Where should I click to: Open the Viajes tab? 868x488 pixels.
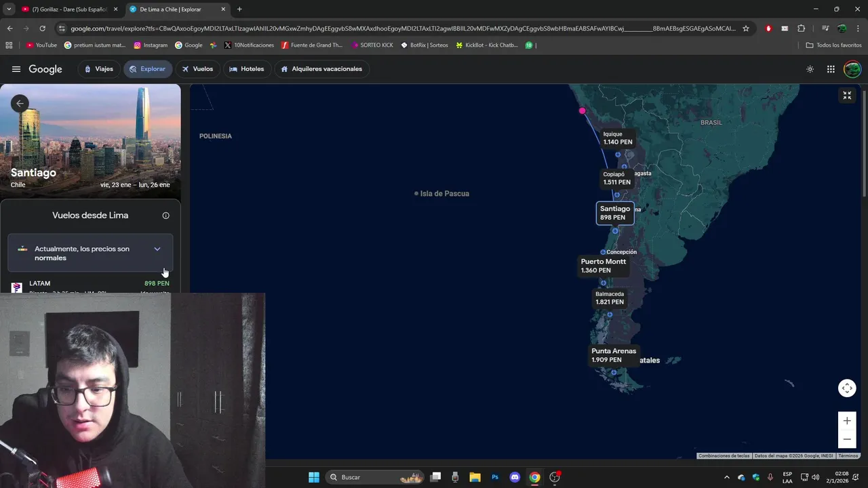pos(98,69)
